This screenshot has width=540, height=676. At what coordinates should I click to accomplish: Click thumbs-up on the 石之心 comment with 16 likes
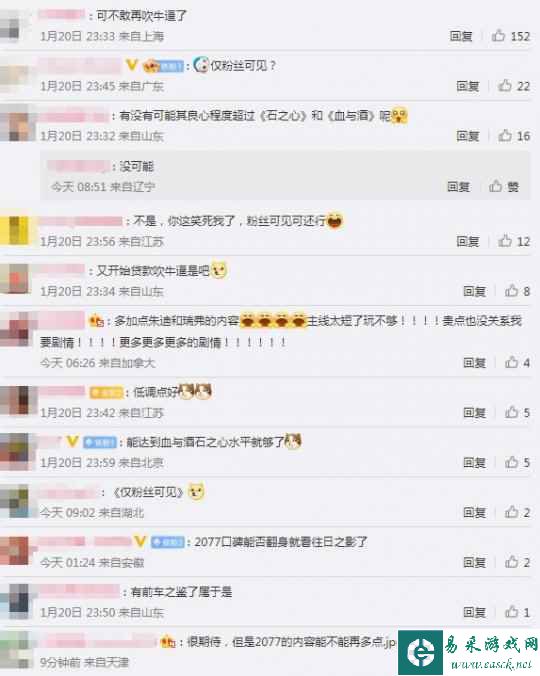pyautogui.click(x=505, y=136)
